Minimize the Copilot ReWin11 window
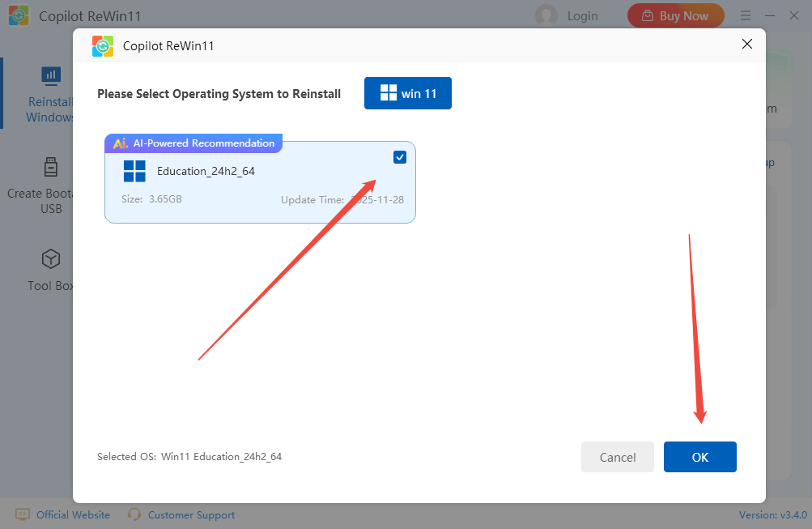The image size is (812, 529). coord(772,15)
